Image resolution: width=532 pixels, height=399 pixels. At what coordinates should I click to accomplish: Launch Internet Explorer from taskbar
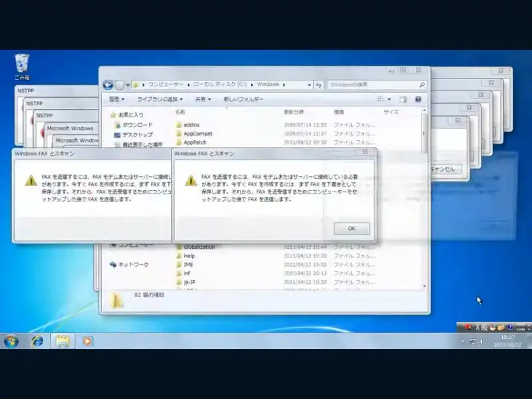37,341
